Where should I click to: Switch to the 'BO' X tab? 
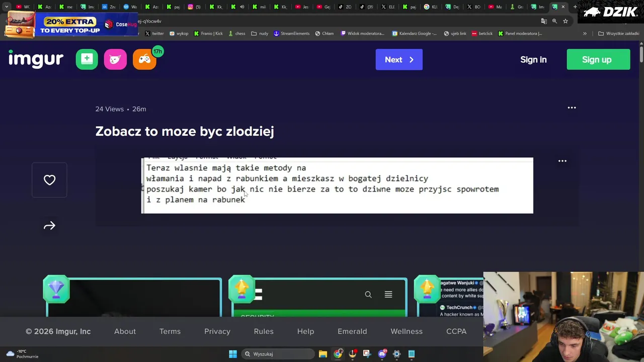[473, 7]
